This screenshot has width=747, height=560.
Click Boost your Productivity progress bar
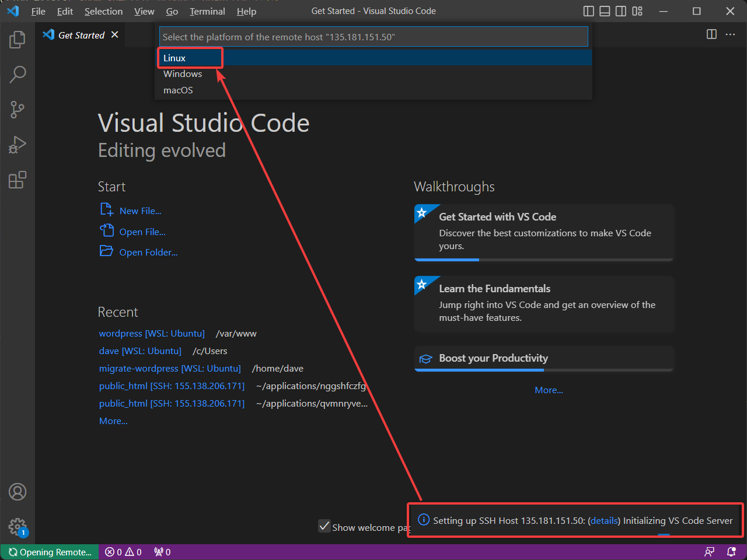click(x=544, y=370)
